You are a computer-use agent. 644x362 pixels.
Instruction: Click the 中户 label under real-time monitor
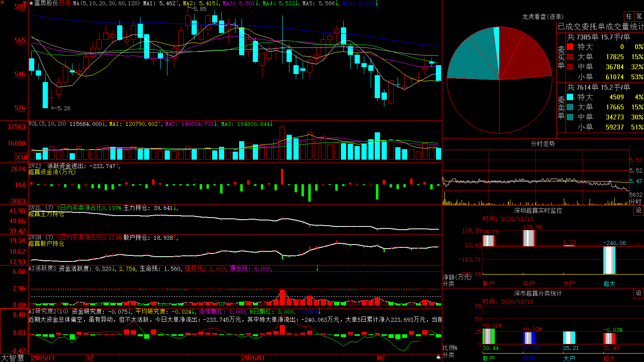click(528, 284)
